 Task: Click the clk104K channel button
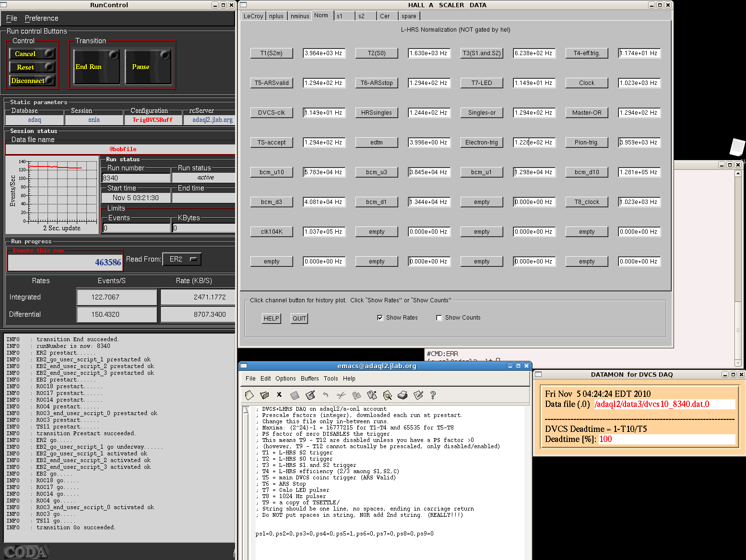(x=272, y=232)
